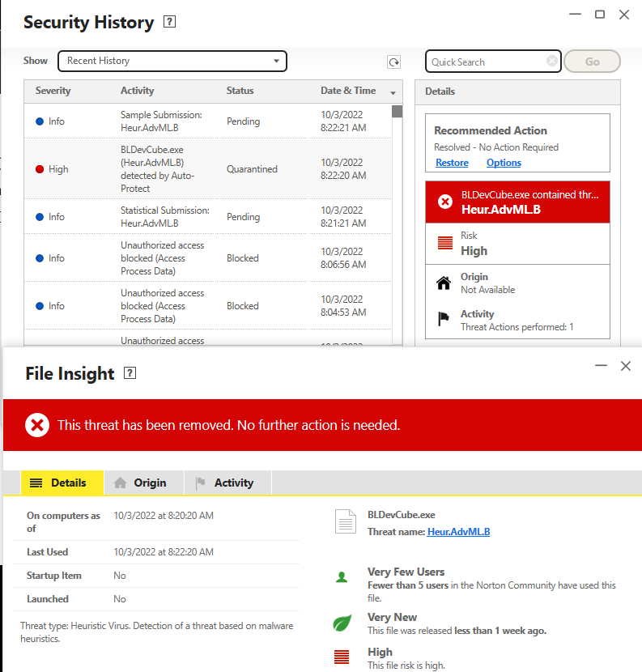Click blue Info dot for Sample Submission row
Viewport: 642px width, 672px height.
tap(40, 121)
